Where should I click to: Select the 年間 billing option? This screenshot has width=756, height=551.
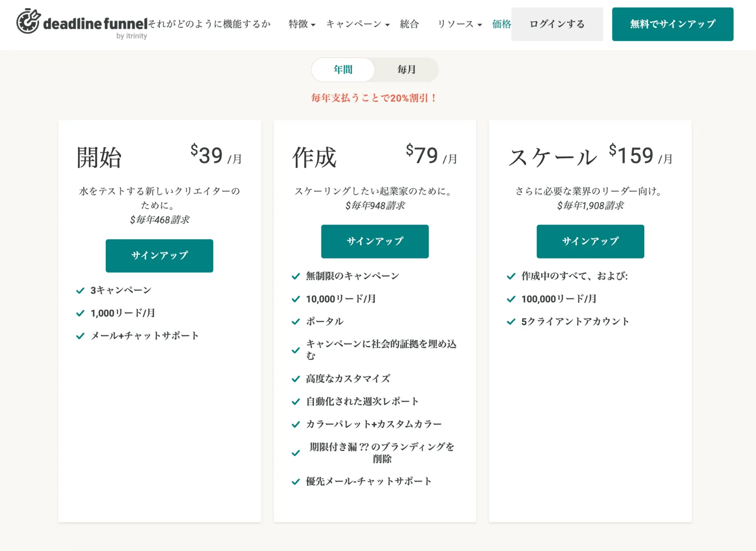[x=343, y=70]
